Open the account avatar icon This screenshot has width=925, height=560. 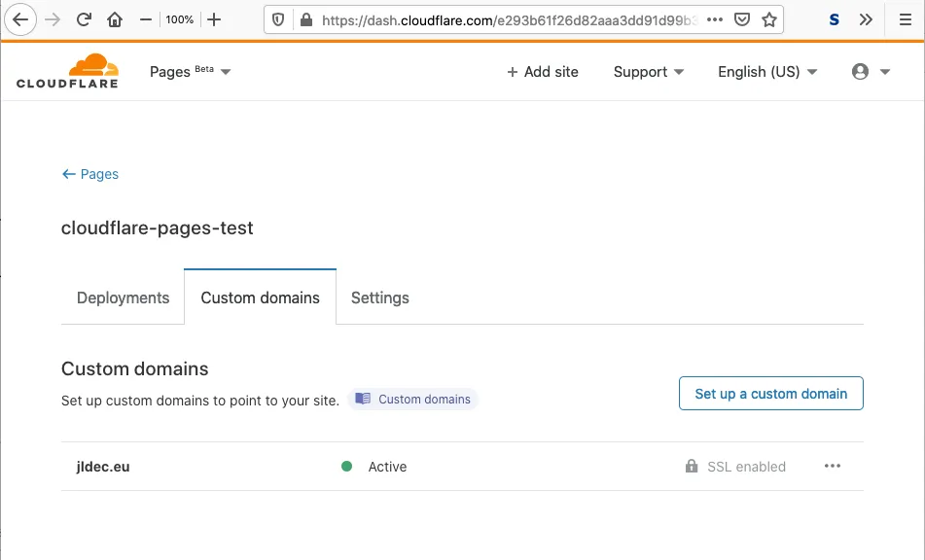[x=860, y=70]
